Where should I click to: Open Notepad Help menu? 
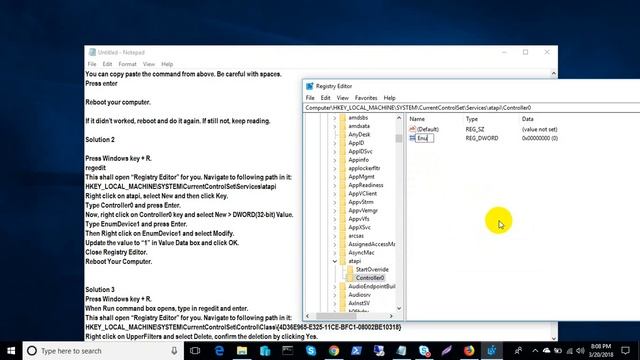pyautogui.click(x=167, y=64)
